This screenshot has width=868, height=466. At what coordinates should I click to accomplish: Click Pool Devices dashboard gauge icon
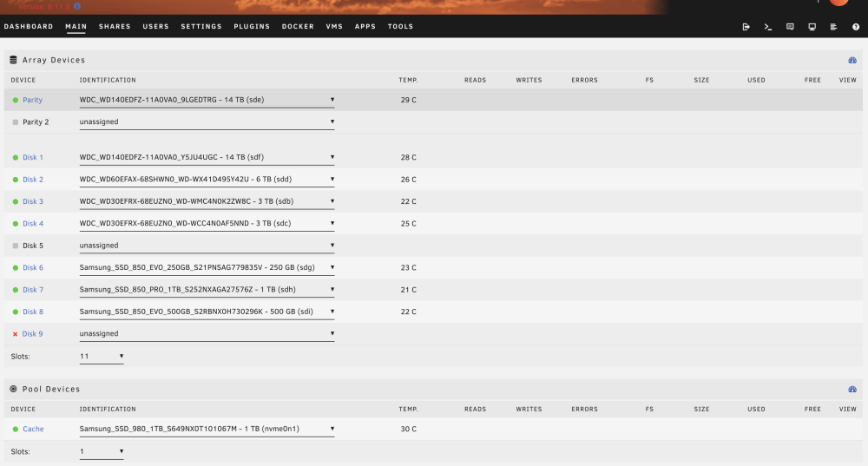click(x=852, y=389)
